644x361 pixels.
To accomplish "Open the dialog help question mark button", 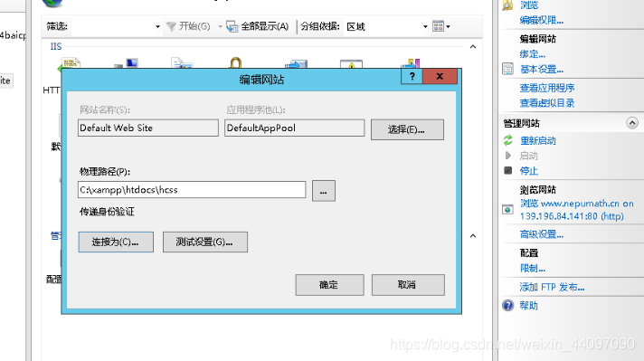I will point(412,76).
